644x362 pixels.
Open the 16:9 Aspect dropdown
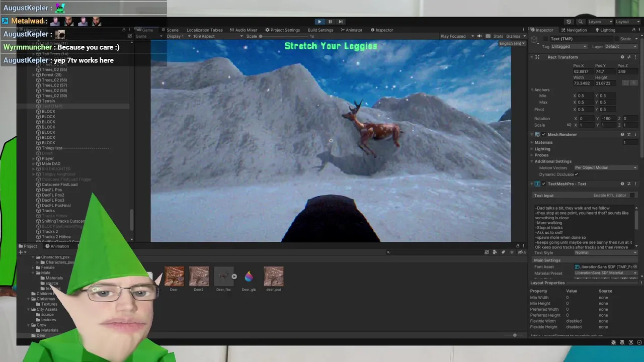click(218, 36)
